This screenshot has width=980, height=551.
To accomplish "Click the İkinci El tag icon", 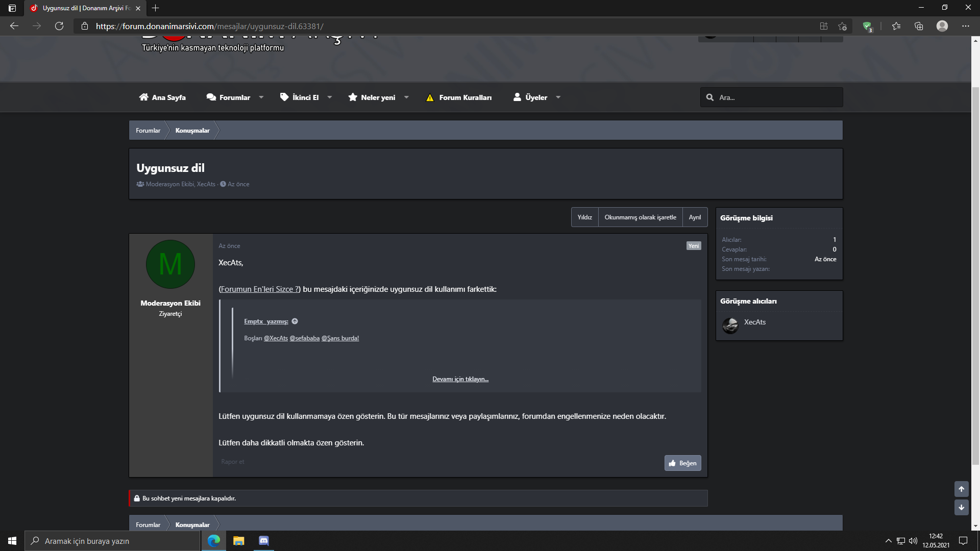I will tap(284, 97).
